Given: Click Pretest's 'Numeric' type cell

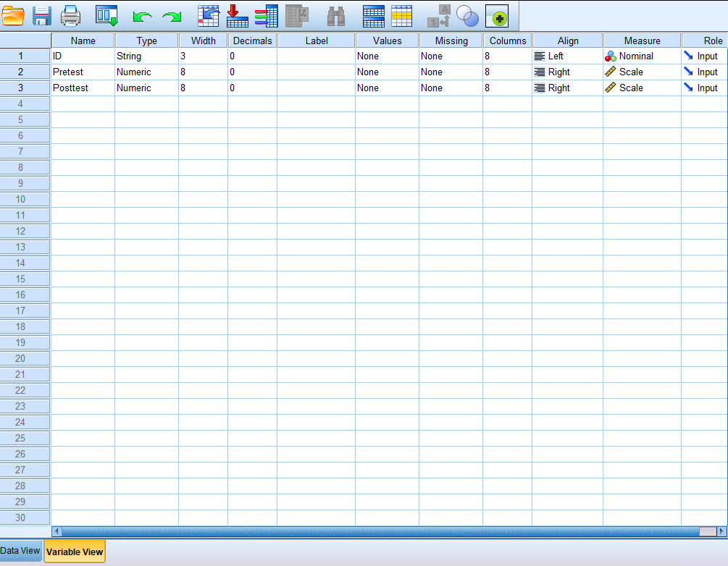Looking at the screenshot, I should pos(147,72).
